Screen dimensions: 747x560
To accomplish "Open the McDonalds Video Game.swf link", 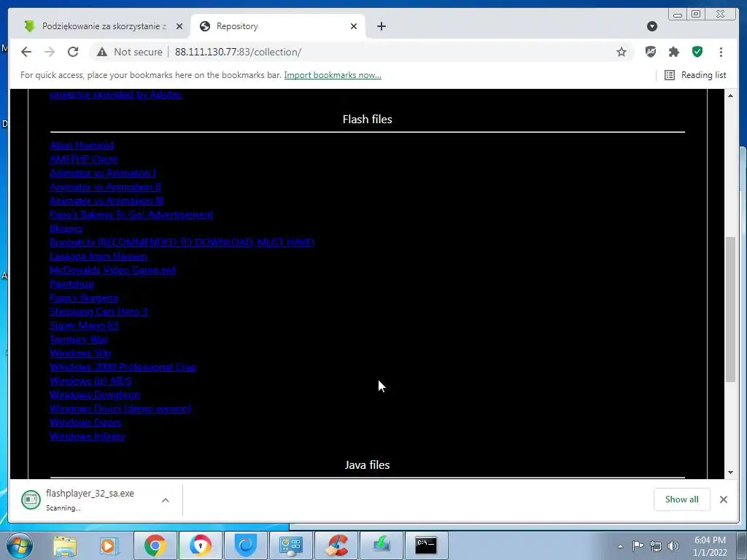I will pos(112,270).
